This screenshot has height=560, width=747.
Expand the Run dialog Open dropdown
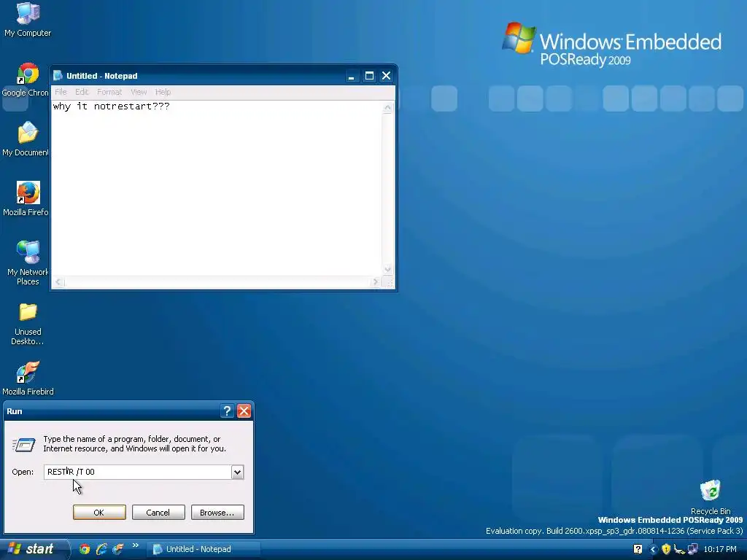pyautogui.click(x=237, y=472)
